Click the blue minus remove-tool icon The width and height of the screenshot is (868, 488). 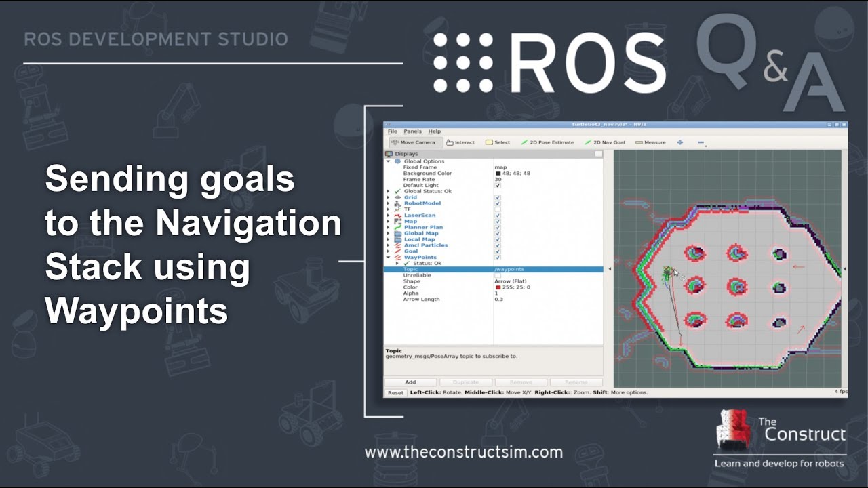coord(701,144)
